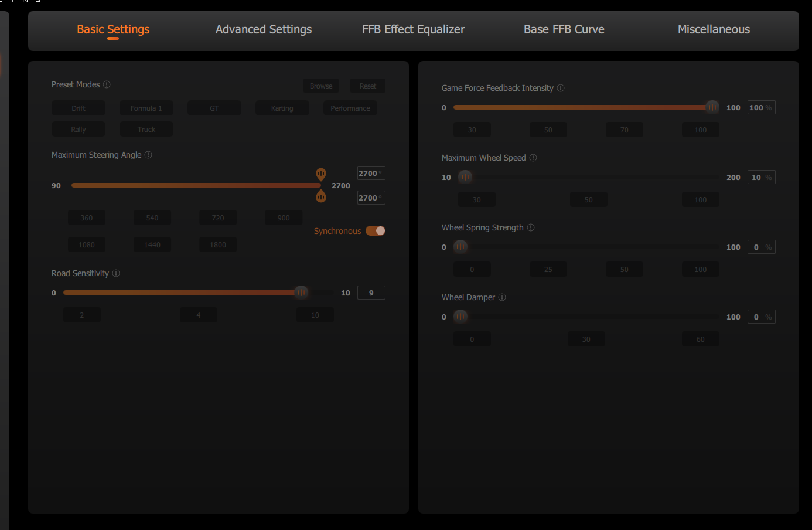Select the Performance preset mode
This screenshot has width=812, height=530.
coord(350,108)
